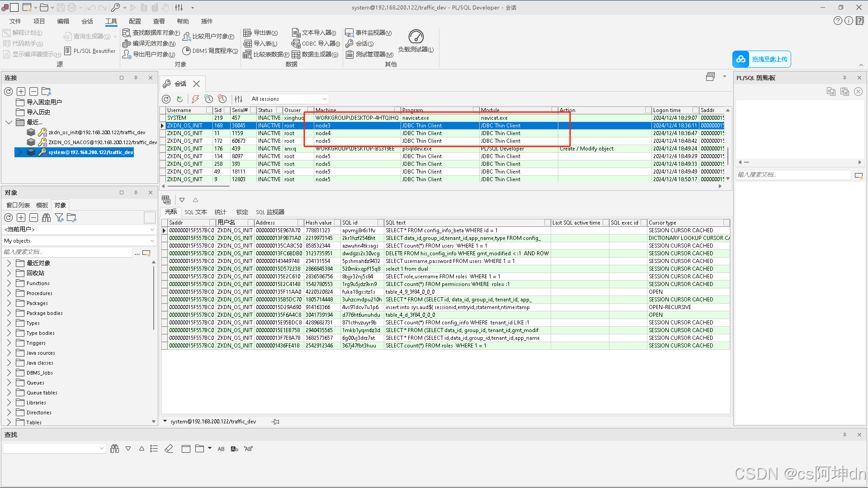Open the All sessions dropdown
868x488 pixels.
click(x=289, y=99)
